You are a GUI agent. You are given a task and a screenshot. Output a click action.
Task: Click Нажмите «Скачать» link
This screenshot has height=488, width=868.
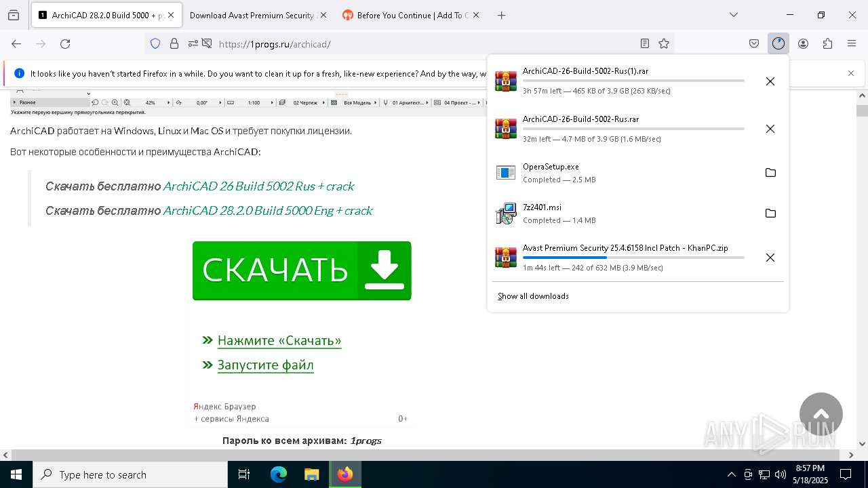click(279, 340)
